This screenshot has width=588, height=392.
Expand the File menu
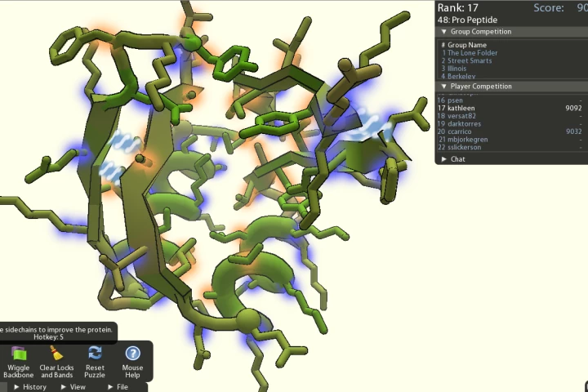pos(118,387)
